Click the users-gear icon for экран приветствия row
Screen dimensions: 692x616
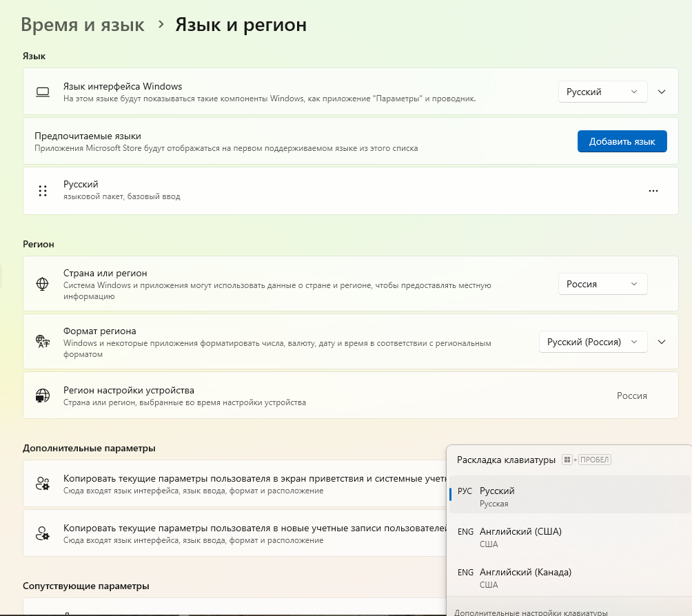click(x=43, y=484)
